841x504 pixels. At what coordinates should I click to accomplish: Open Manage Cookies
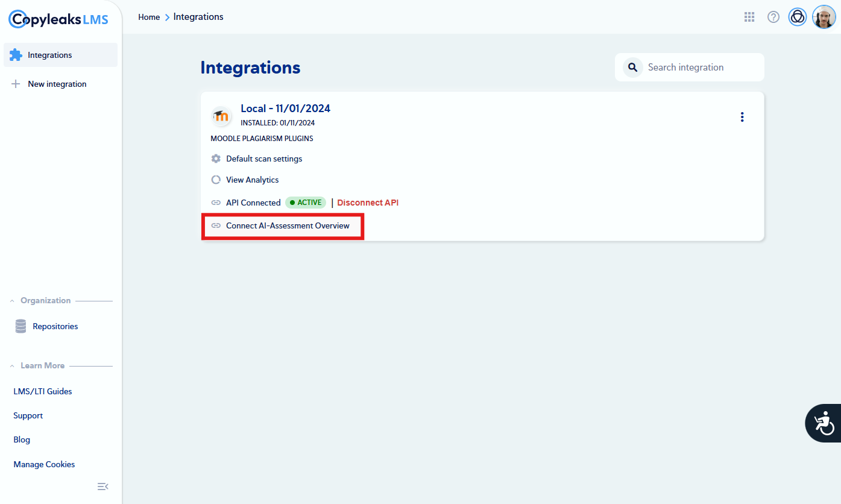point(44,464)
